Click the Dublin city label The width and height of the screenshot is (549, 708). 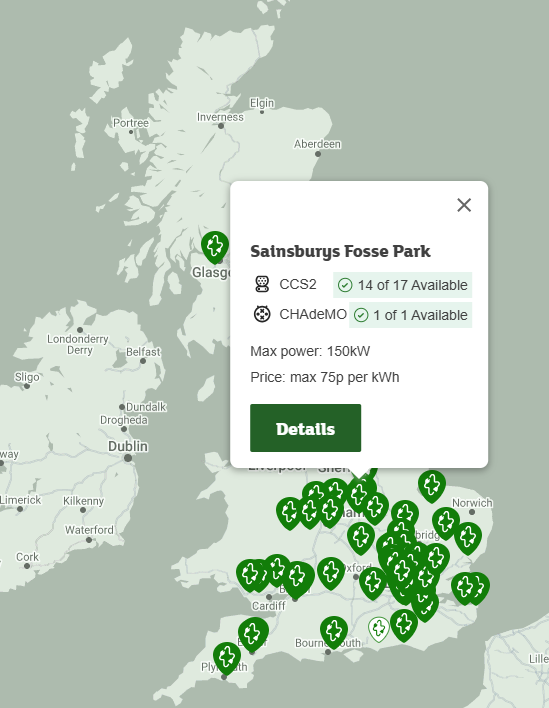128,446
